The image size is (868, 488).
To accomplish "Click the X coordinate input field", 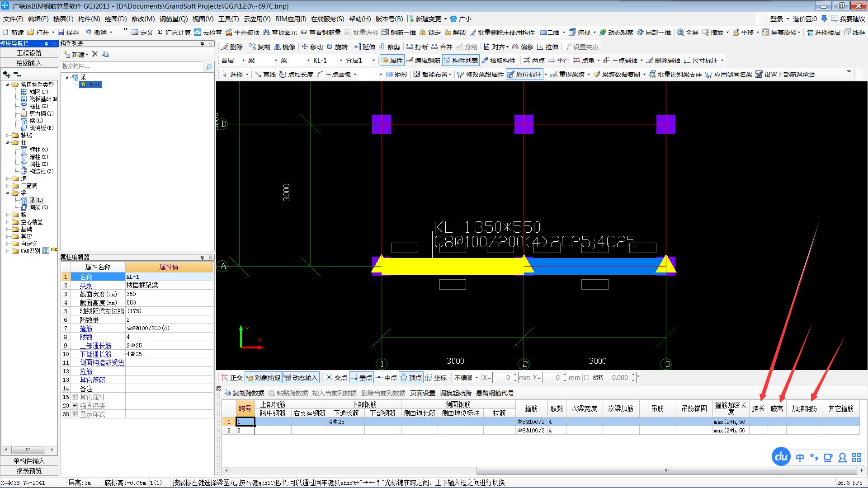I will tap(505, 378).
